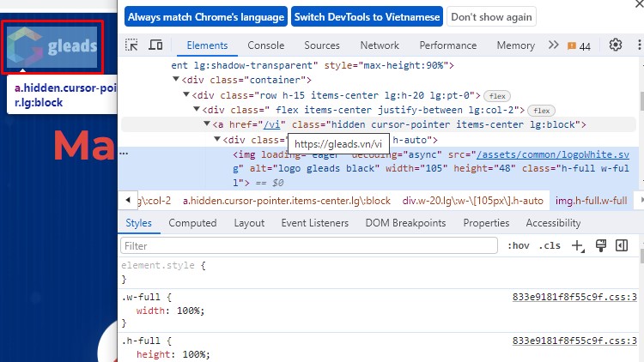Select breadcrumb img.h-full.w-full
The image size is (644, 362).
pos(592,201)
